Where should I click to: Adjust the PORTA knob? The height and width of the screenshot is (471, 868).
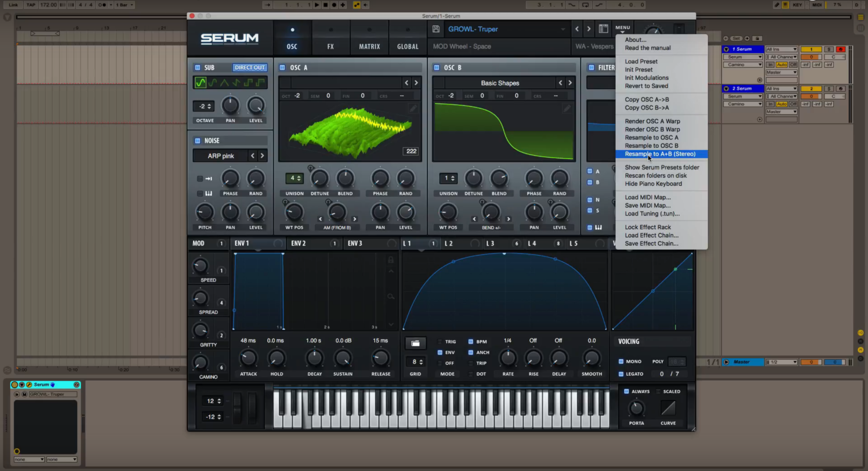636,408
